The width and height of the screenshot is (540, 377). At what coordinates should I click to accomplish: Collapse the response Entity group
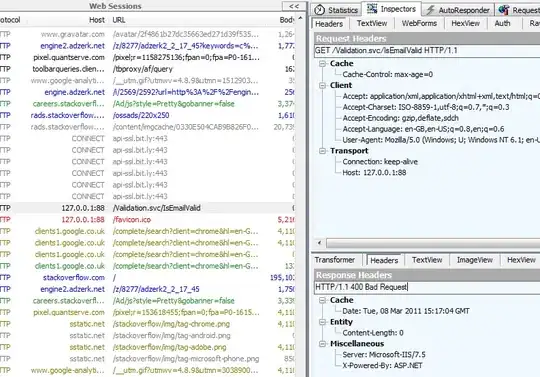coord(323,322)
